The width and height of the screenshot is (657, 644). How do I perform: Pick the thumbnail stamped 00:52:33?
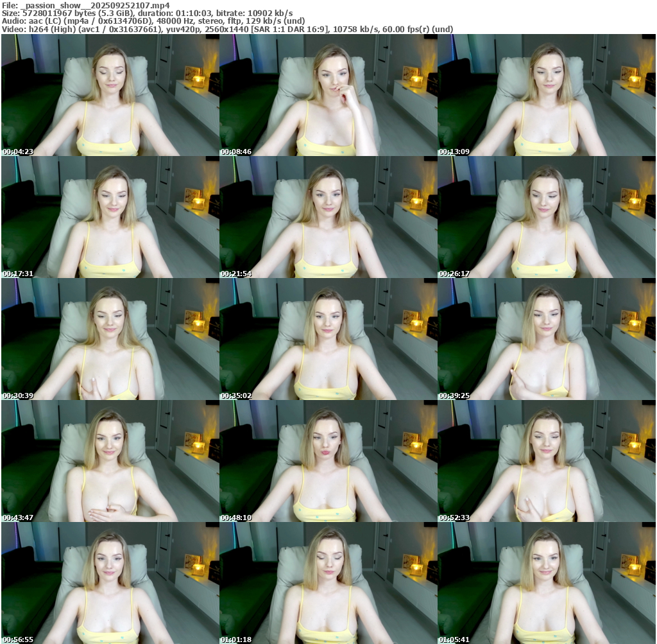(547, 461)
